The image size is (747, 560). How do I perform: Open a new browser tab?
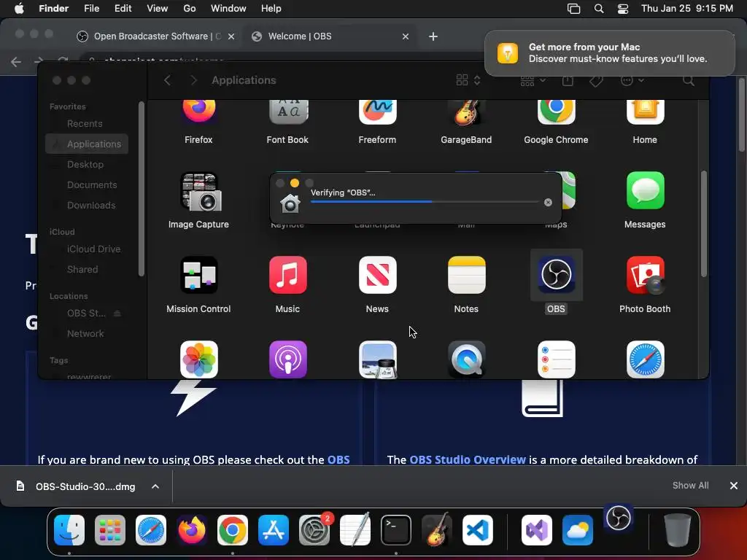433,36
